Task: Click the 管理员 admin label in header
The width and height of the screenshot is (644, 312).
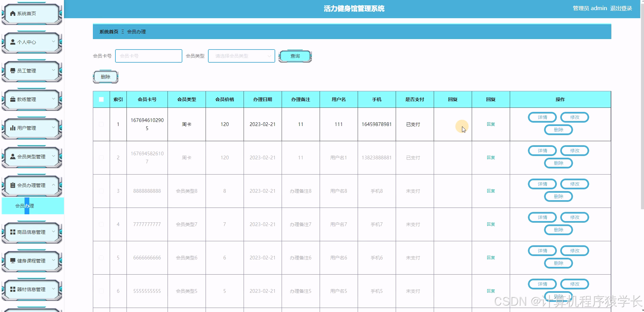Action: coord(590,8)
